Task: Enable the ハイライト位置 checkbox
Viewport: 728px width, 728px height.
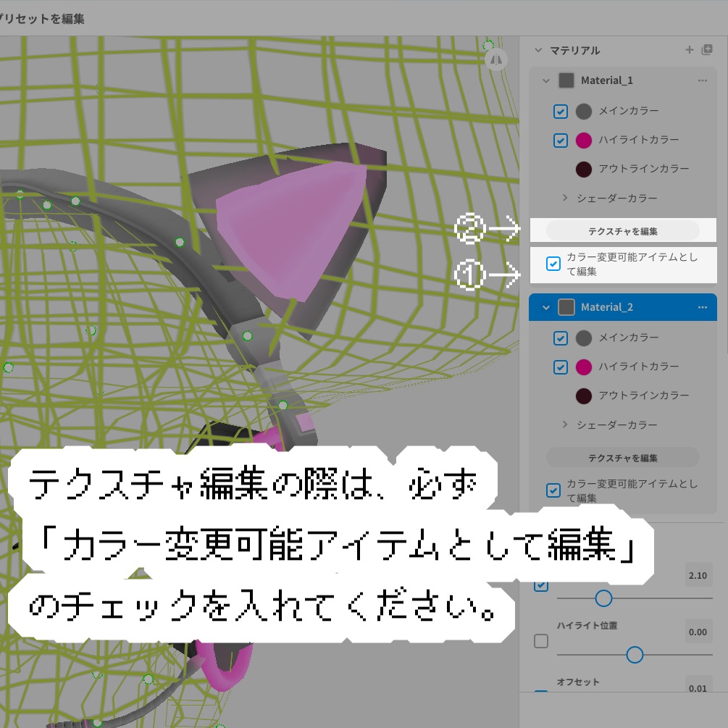Action: (539, 641)
